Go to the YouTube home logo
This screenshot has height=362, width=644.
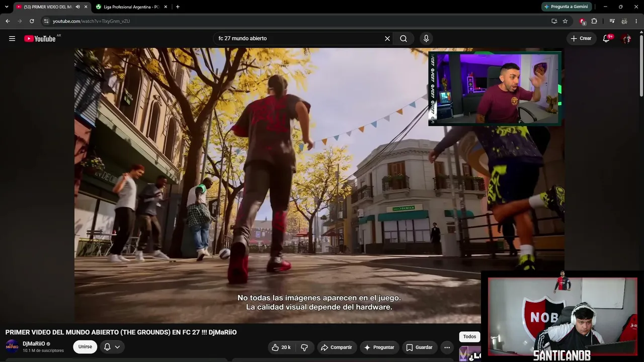(40, 39)
